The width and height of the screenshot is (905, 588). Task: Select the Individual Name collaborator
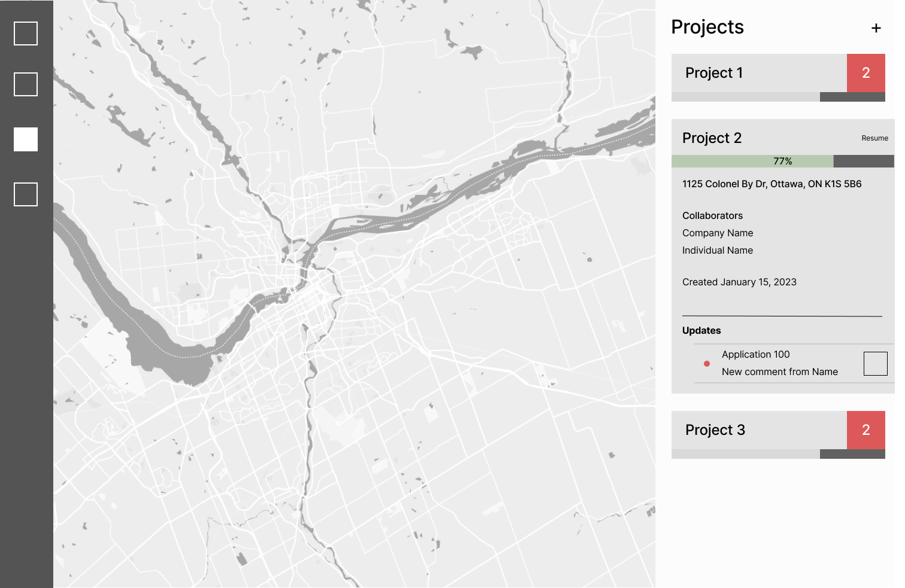coord(718,251)
